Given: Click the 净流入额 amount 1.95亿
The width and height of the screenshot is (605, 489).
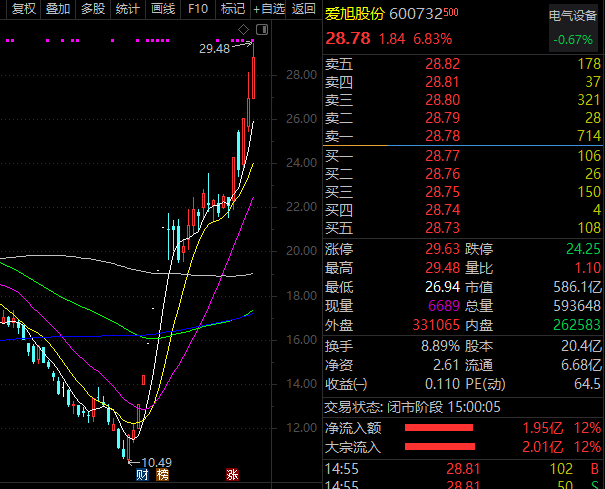Looking at the screenshot, I should pyautogui.click(x=542, y=428).
